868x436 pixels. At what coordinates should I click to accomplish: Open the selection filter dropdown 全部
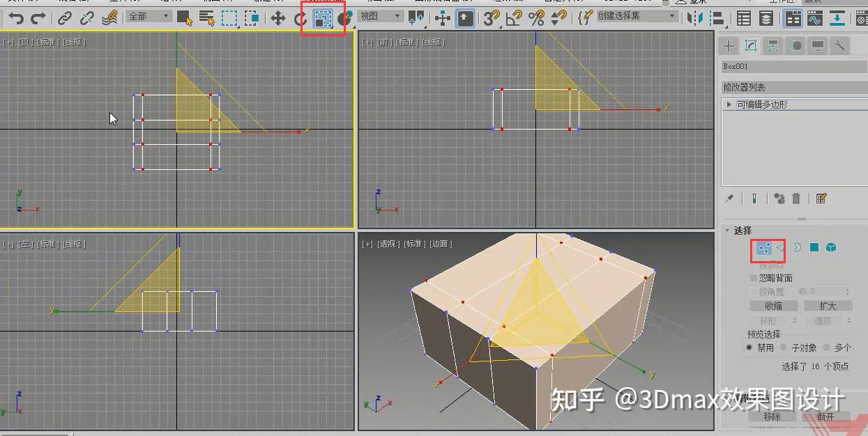[149, 16]
